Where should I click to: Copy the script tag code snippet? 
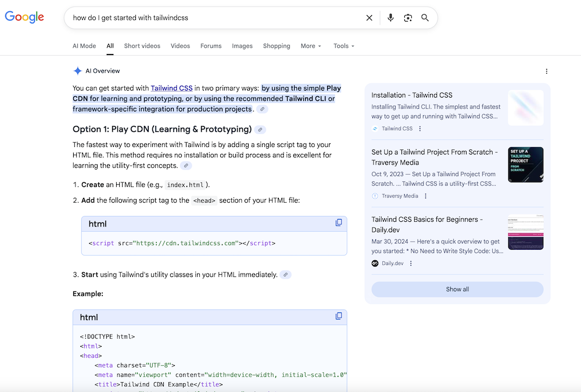point(339,223)
